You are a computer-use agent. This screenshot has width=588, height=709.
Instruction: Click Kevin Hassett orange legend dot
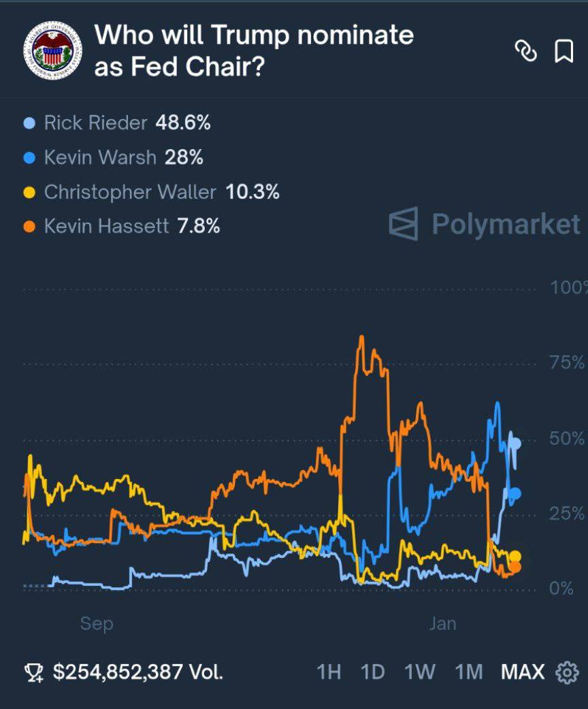pos(29,227)
